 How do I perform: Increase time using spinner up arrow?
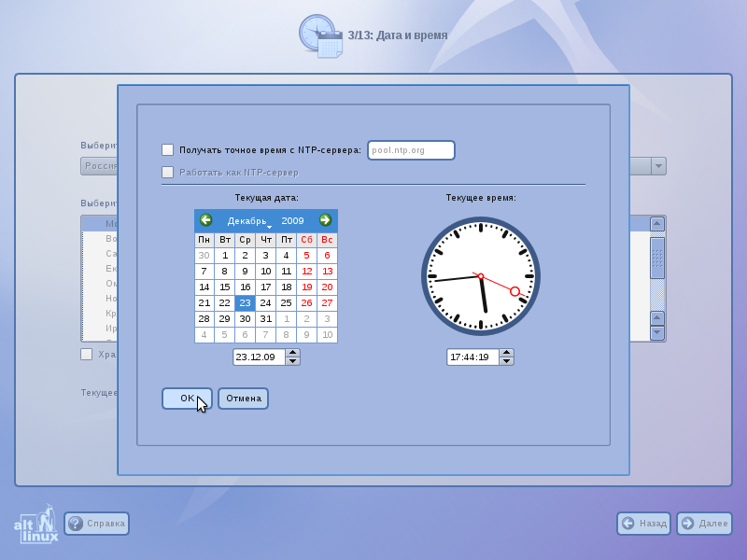pos(506,353)
